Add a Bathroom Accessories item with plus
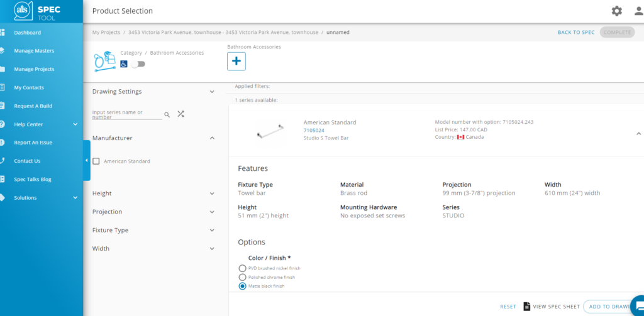644x316 pixels. pyautogui.click(x=236, y=62)
